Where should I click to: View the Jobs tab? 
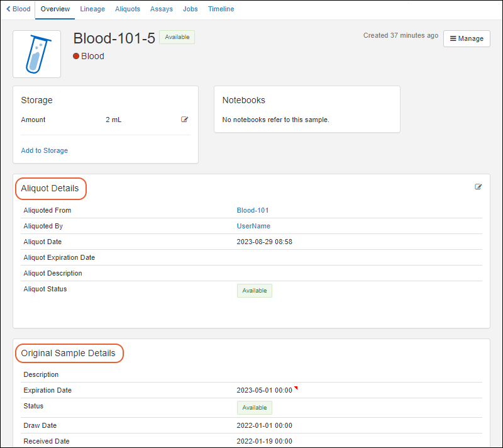190,9
